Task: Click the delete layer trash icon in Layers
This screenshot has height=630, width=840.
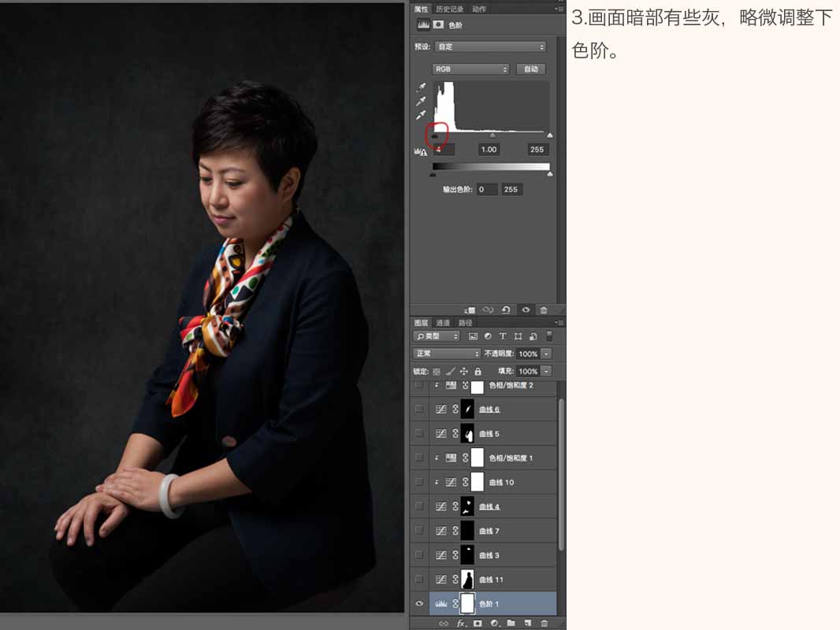Action: [545, 624]
